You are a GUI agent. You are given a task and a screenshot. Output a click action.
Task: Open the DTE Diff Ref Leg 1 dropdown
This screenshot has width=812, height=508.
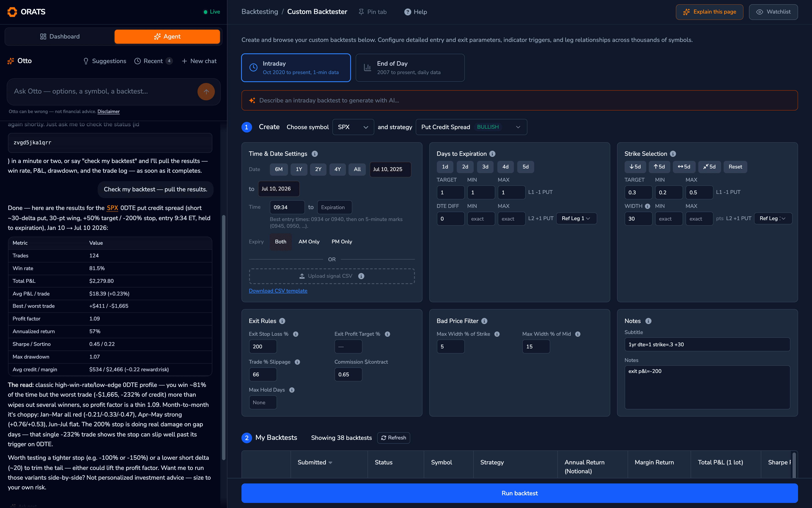[x=576, y=218]
